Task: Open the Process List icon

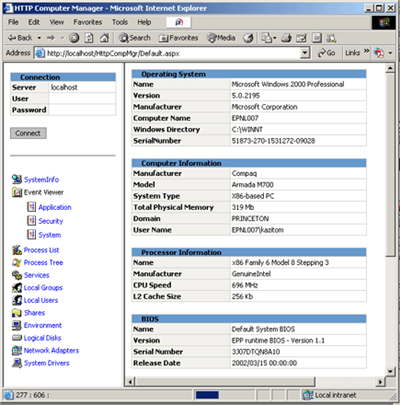Action: click(x=17, y=250)
